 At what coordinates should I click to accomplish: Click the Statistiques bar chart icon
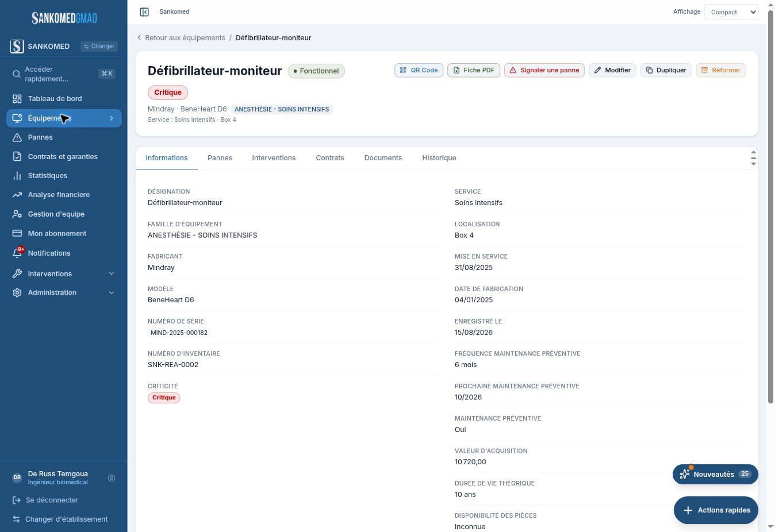(x=17, y=176)
